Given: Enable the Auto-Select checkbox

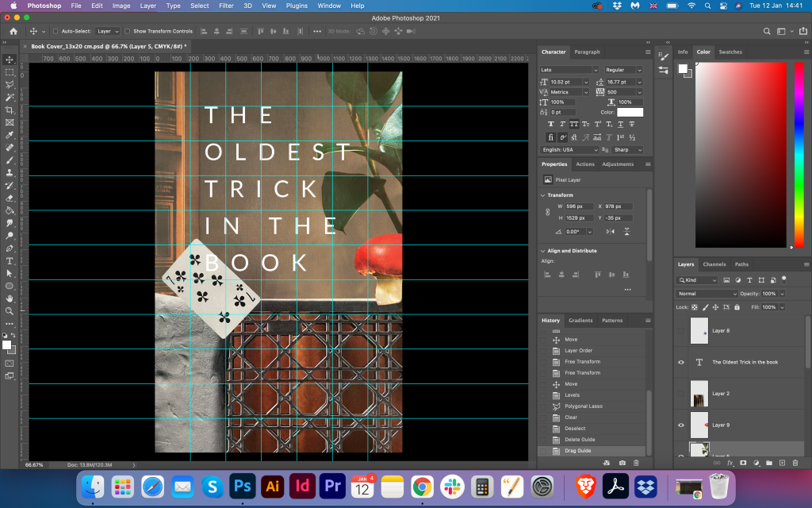Looking at the screenshot, I should pyautogui.click(x=55, y=31).
